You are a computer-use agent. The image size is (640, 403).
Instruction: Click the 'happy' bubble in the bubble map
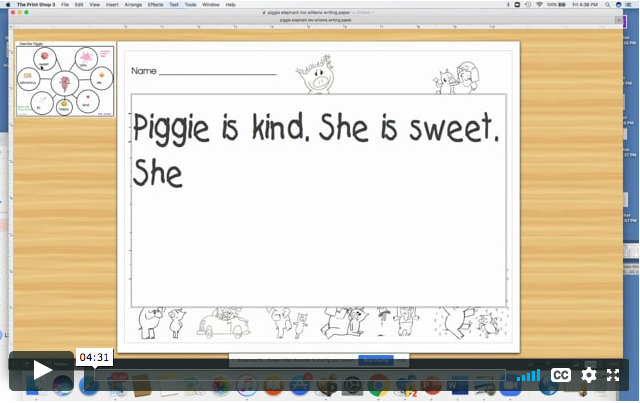click(x=64, y=107)
